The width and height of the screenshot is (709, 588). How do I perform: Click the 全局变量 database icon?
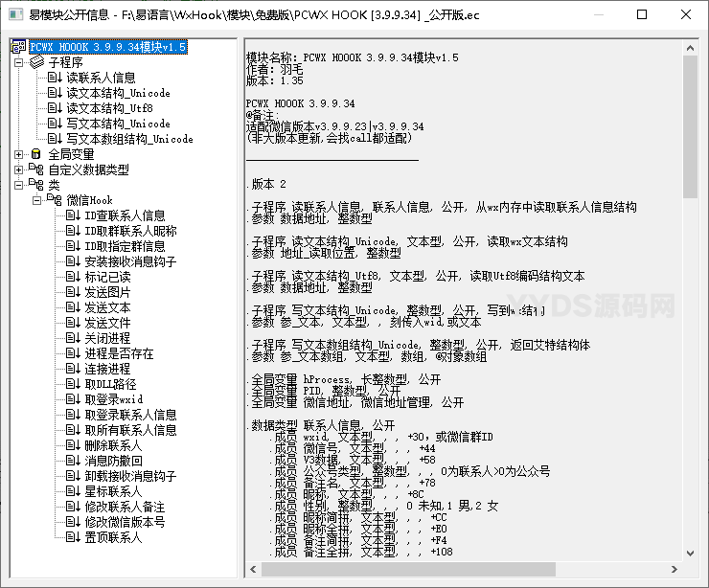pyautogui.click(x=36, y=154)
